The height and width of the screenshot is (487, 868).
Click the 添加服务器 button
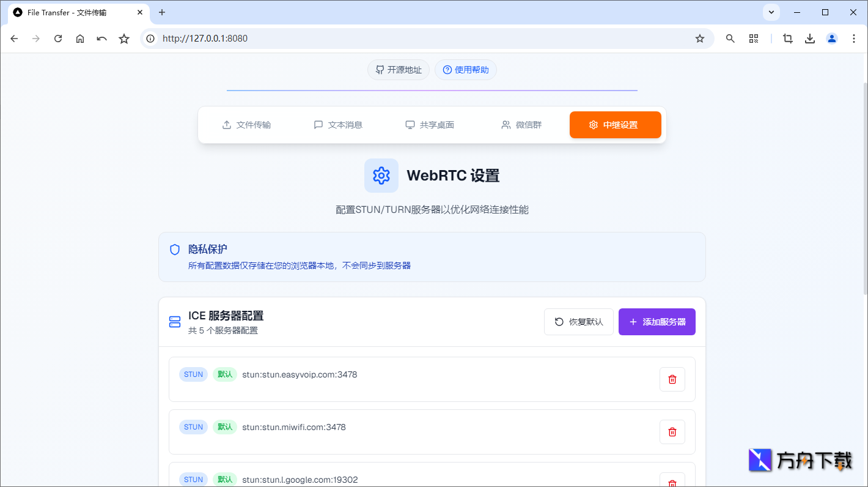pyautogui.click(x=657, y=321)
